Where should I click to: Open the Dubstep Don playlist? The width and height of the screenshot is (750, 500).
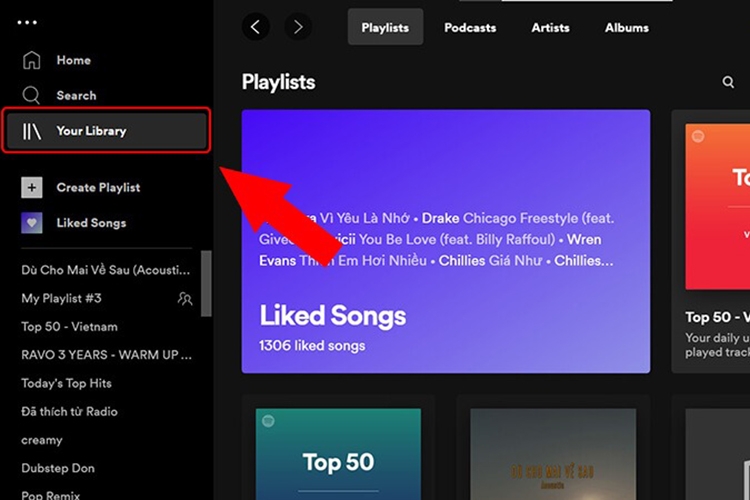(x=58, y=468)
